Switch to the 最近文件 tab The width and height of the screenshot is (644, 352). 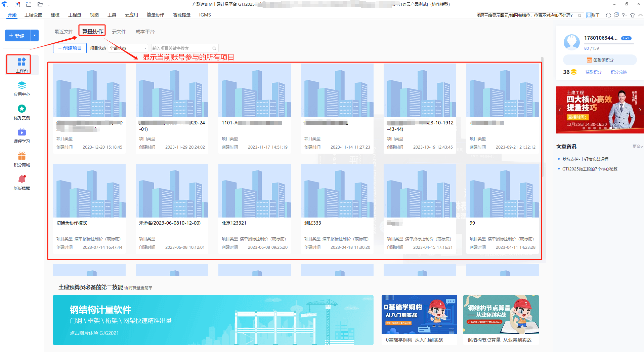(x=64, y=32)
